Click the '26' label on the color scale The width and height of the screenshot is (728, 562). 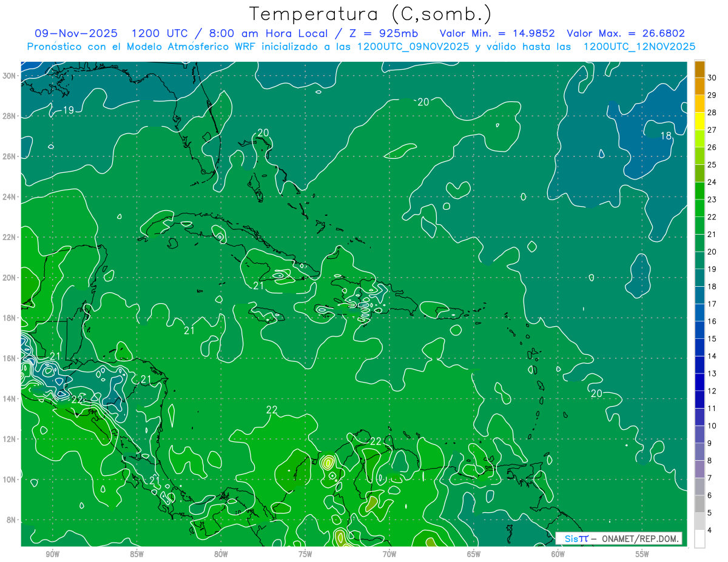[x=712, y=147]
